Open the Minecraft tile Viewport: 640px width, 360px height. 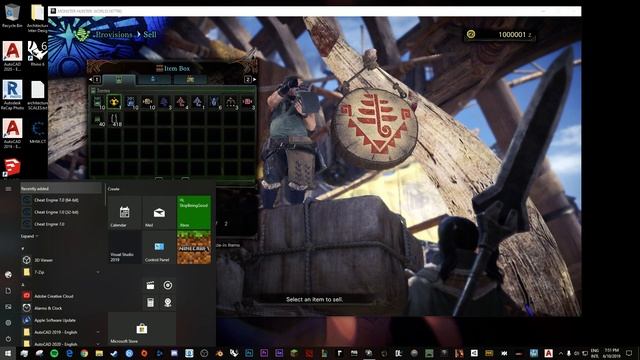(194, 247)
